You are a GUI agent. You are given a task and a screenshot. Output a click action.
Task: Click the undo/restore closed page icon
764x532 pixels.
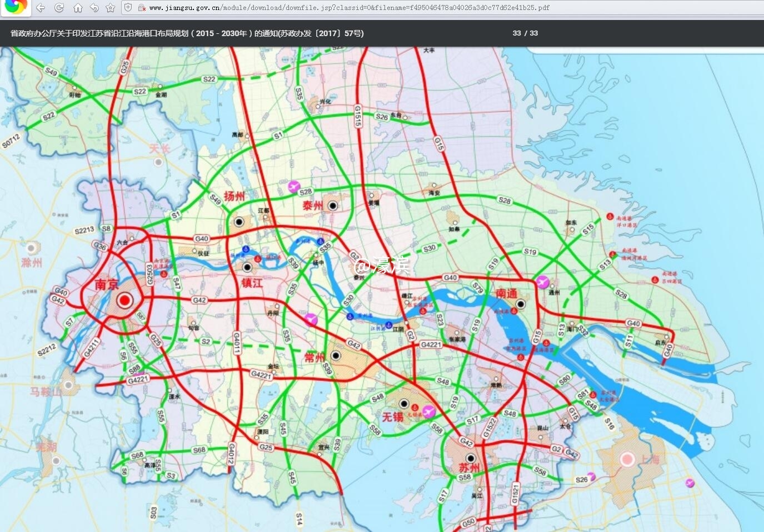(x=94, y=8)
